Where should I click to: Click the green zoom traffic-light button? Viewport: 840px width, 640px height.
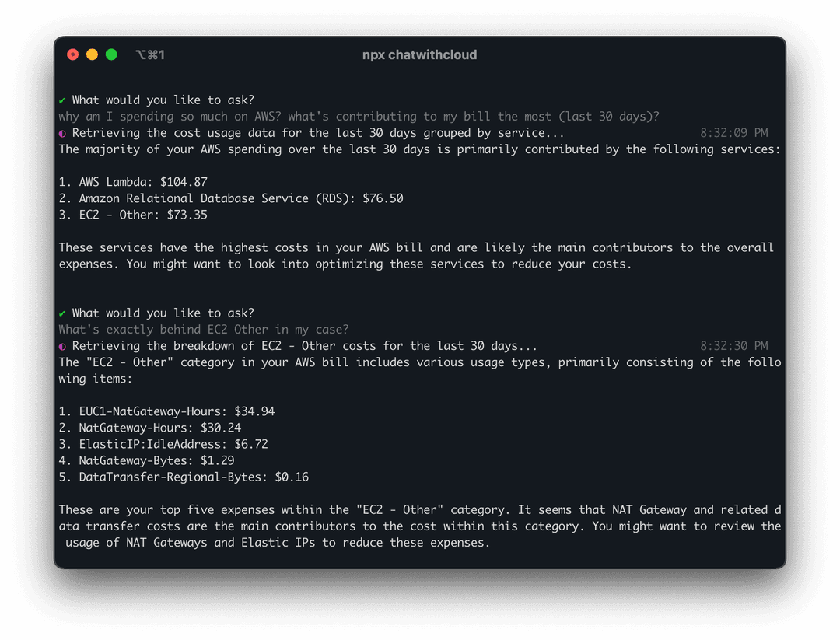tap(111, 54)
